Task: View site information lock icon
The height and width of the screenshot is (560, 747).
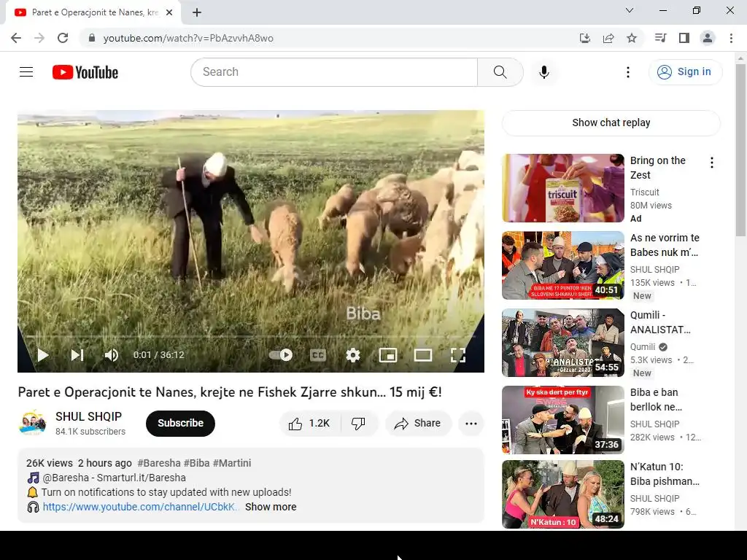Action: pyautogui.click(x=92, y=38)
